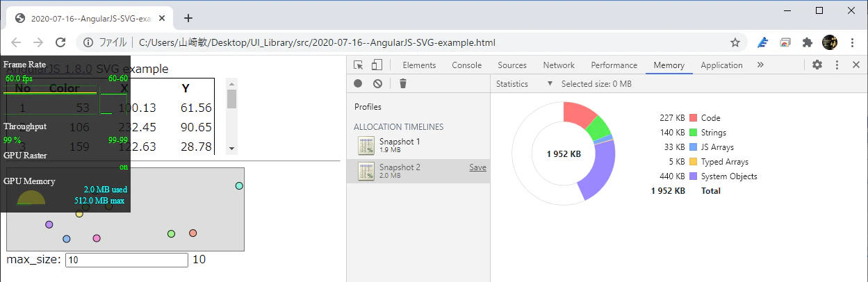This screenshot has height=282, width=868.
Task: Open DevTools settings gear
Action: 817,65
